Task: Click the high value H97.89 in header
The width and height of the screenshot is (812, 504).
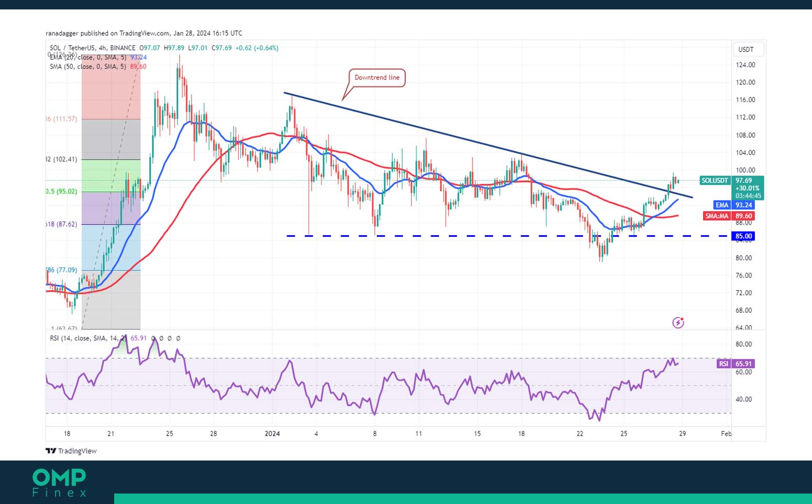Action: (174, 48)
